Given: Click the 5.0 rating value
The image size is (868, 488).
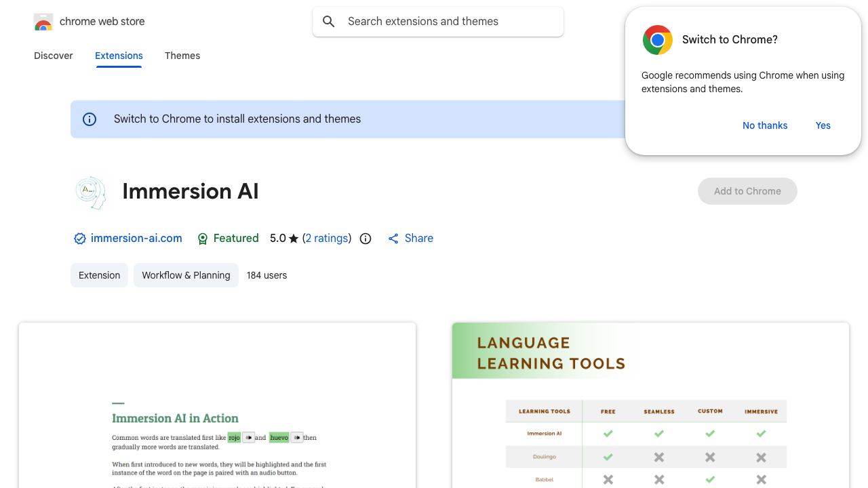Looking at the screenshot, I should 278,239.
